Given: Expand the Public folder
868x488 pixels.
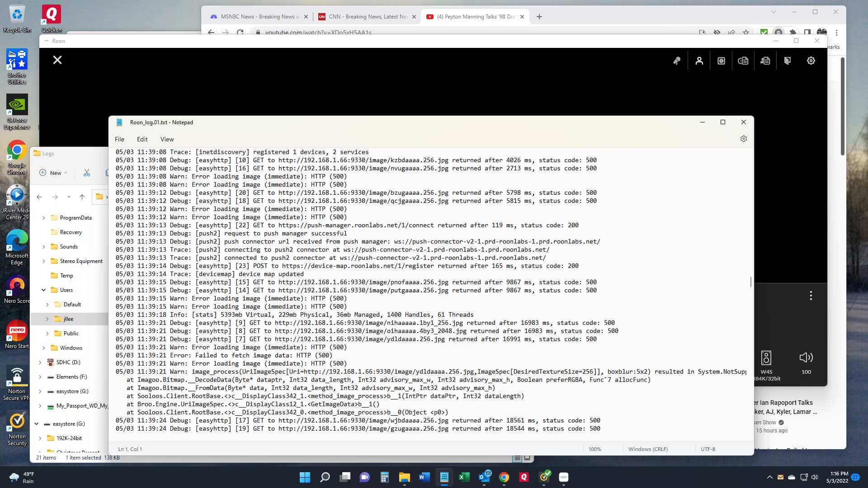Looking at the screenshot, I should (47, 333).
